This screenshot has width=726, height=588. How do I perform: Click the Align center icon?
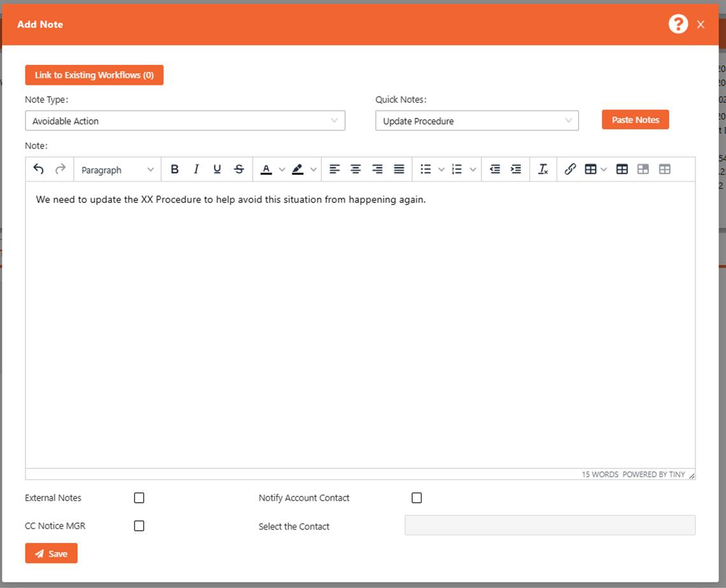[355, 169]
